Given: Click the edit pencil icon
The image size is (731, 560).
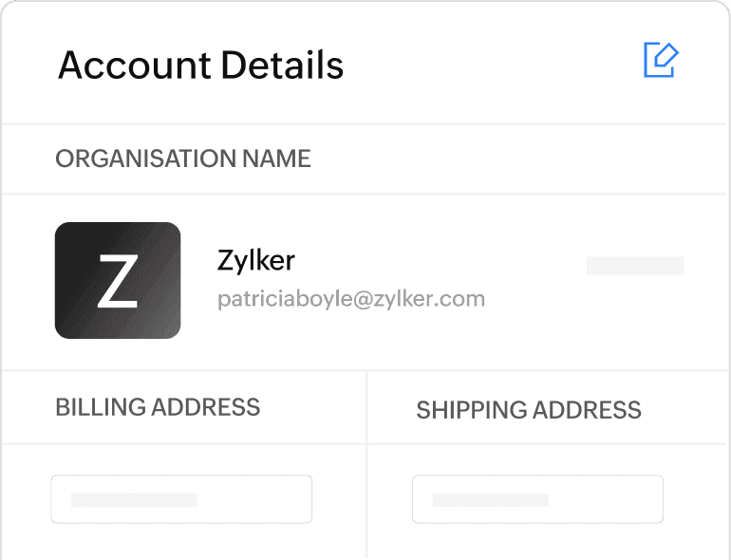Looking at the screenshot, I should [x=661, y=60].
